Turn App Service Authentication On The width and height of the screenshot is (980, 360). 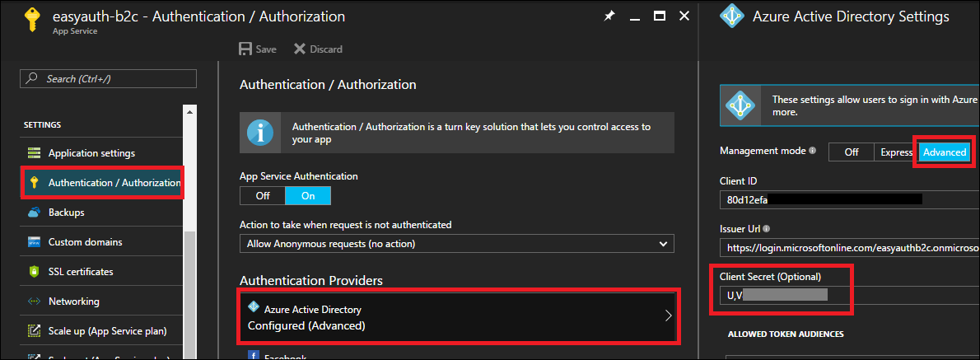pos(308,195)
